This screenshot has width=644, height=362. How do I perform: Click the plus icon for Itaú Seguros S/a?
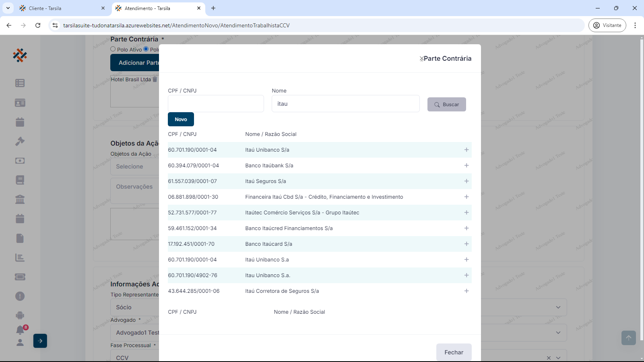(x=466, y=181)
